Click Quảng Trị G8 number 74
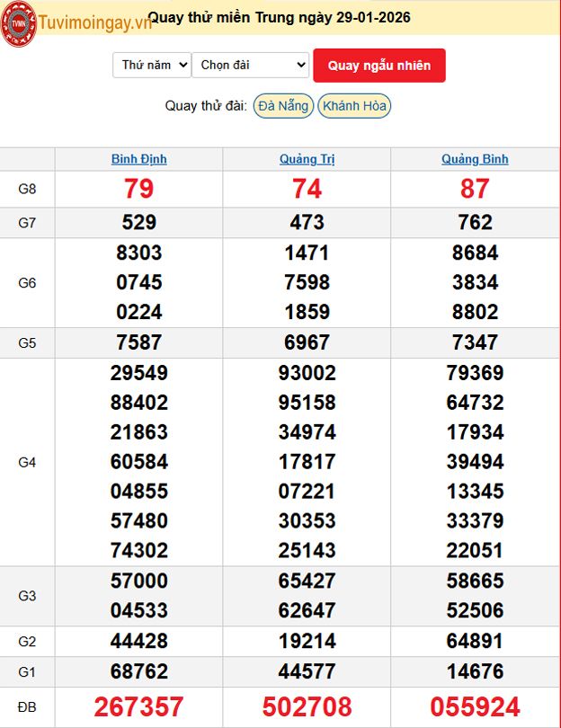 (x=307, y=189)
